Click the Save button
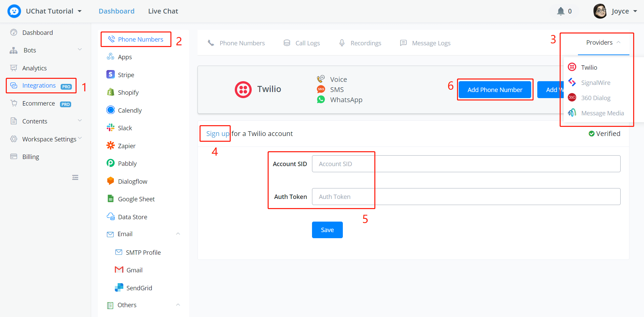The image size is (644, 317). [327, 230]
